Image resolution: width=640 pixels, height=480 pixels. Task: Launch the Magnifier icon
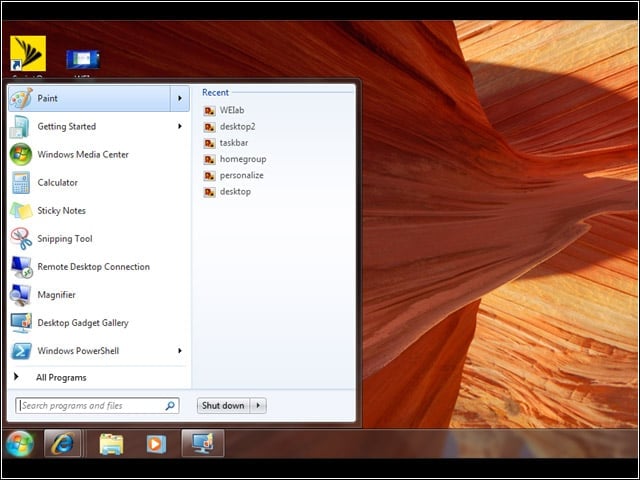point(21,295)
